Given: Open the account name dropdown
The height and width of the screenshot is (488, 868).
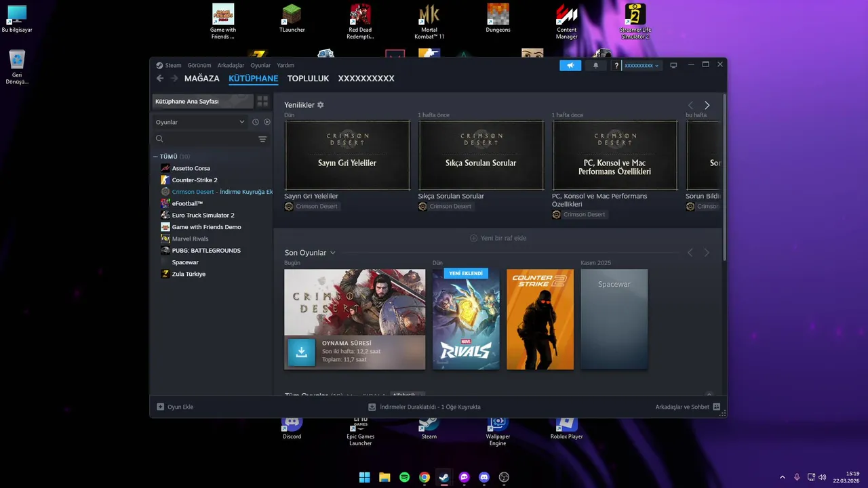Looking at the screenshot, I should pos(642,66).
